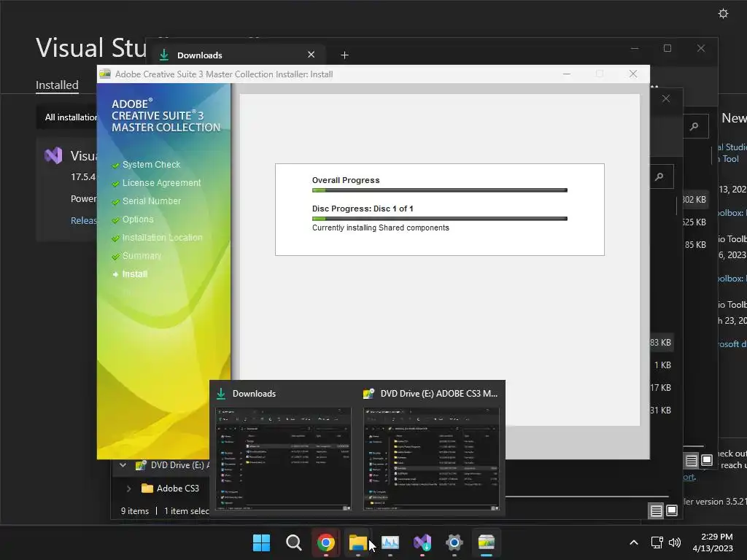Click the upper Explorer search magnifier
Image resolution: width=747 pixels, height=560 pixels.
pos(694,126)
